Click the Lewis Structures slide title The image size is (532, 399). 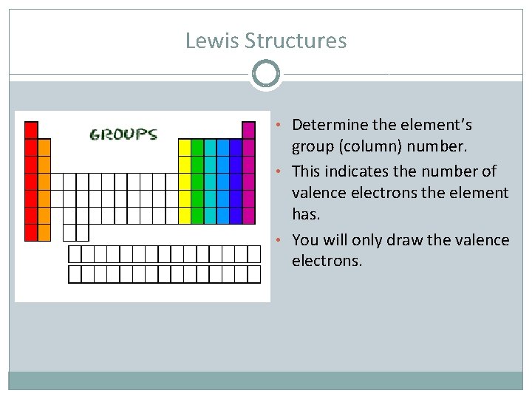266,41
